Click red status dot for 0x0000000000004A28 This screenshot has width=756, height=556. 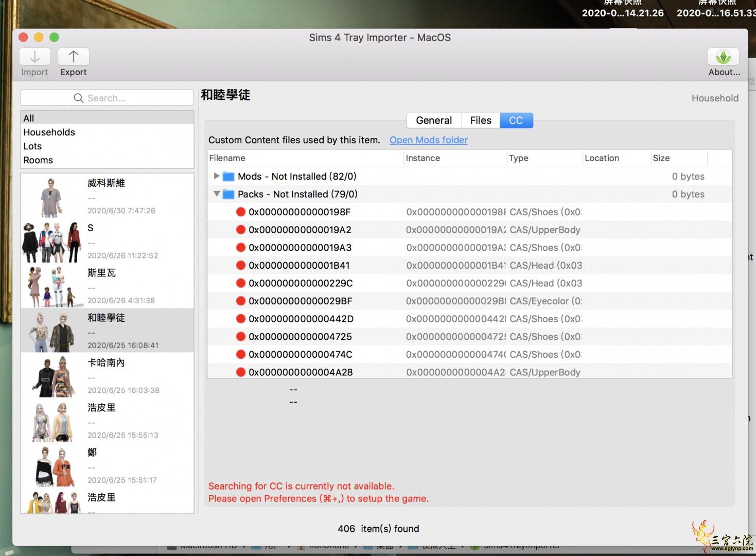pos(240,372)
